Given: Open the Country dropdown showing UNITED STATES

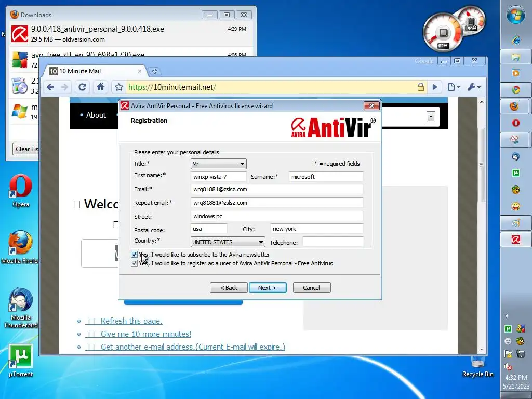Looking at the screenshot, I should (228, 242).
